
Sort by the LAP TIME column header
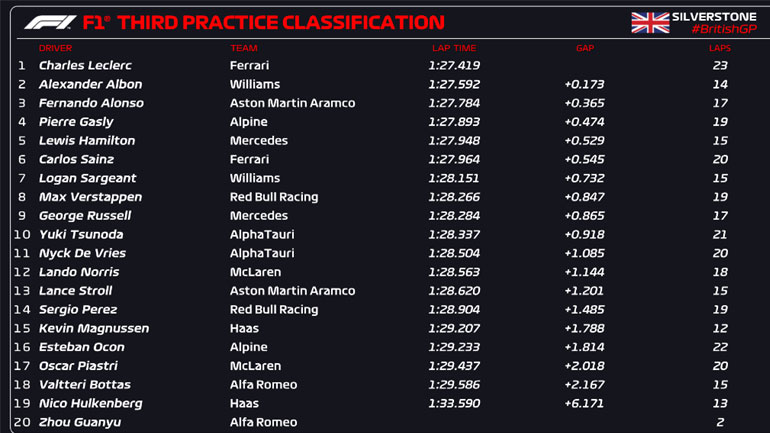(452, 48)
